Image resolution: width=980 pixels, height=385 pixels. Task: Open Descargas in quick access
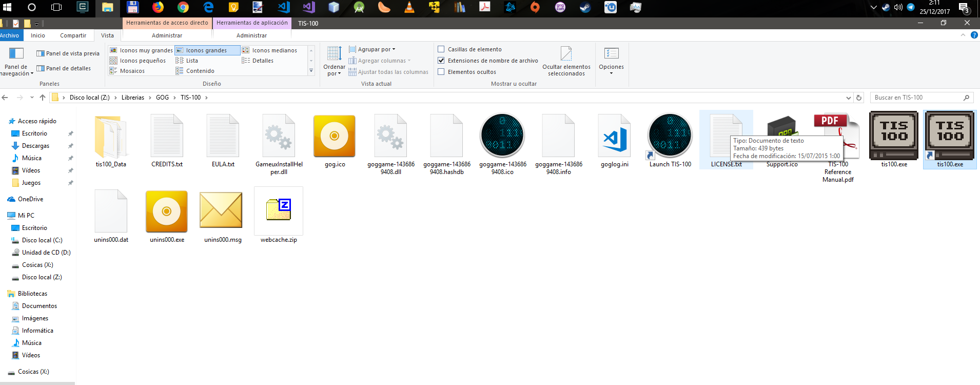pos(35,146)
